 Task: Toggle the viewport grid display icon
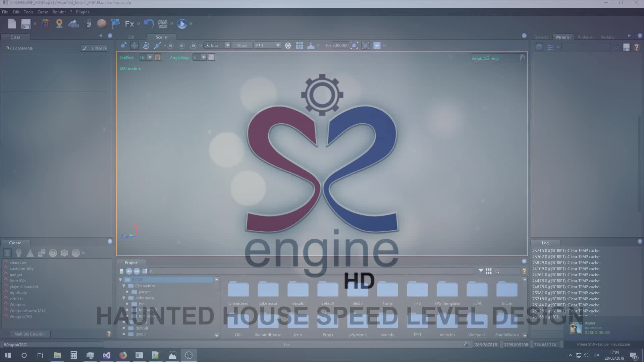pos(300,46)
